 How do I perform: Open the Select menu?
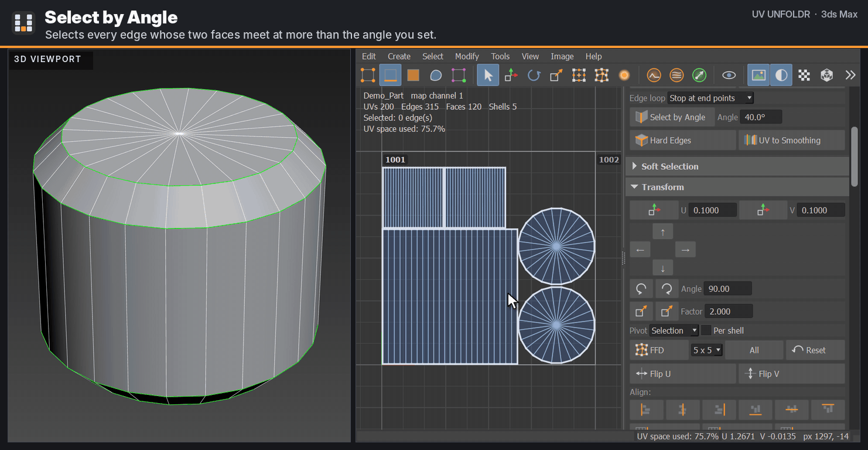pos(433,56)
